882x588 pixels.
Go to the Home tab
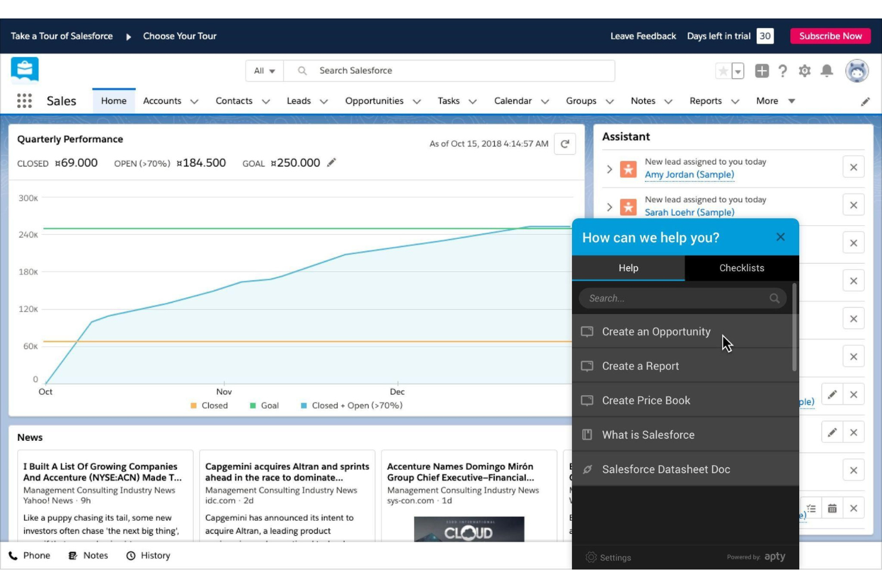(114, 101)
